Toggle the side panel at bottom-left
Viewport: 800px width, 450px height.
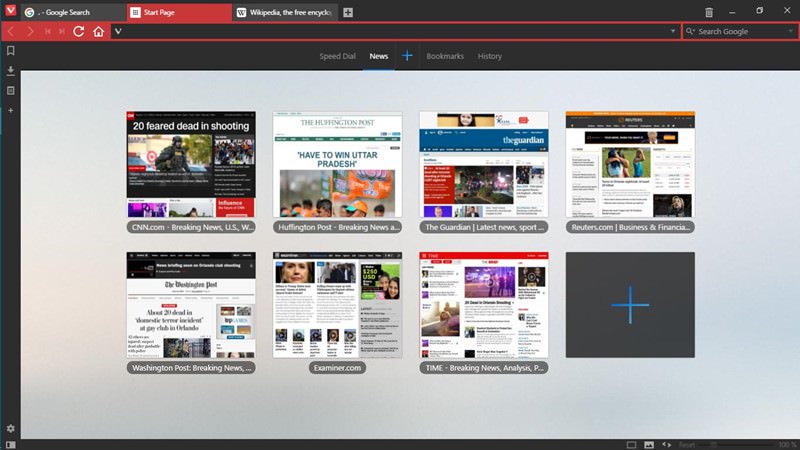tap(10, 445)
